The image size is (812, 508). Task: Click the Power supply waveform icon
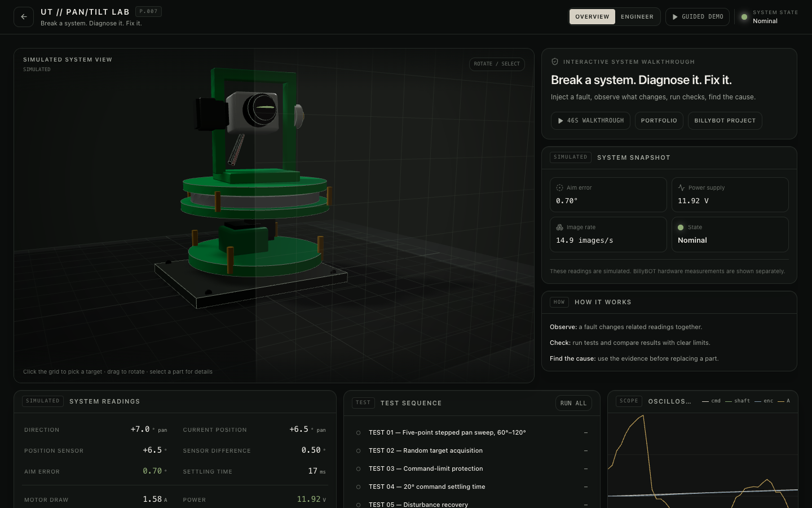(x=681, y=188)
